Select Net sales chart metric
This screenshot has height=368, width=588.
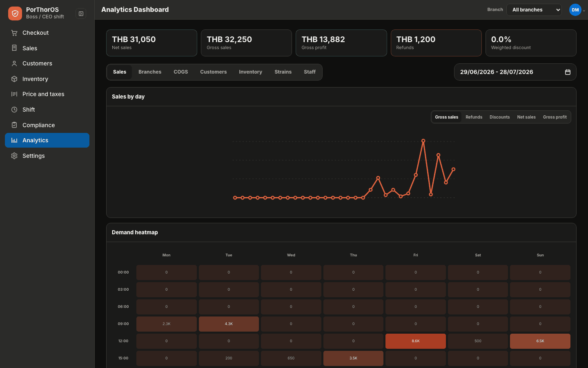point(526,117)
